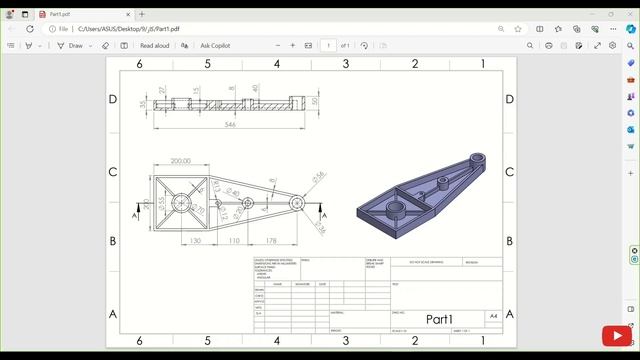Fit PDF to width

[309, 46]
